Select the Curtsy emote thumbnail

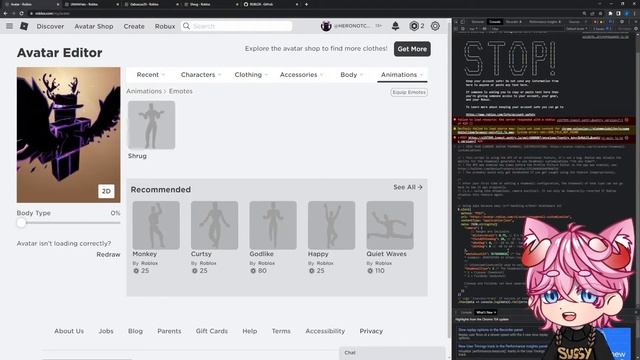[x=214, y=225]
